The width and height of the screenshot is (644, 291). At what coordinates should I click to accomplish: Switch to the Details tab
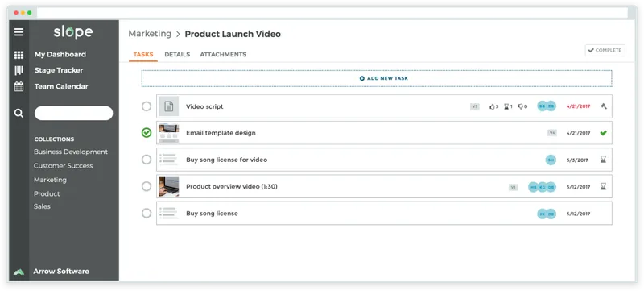click(x=177, y=54)
